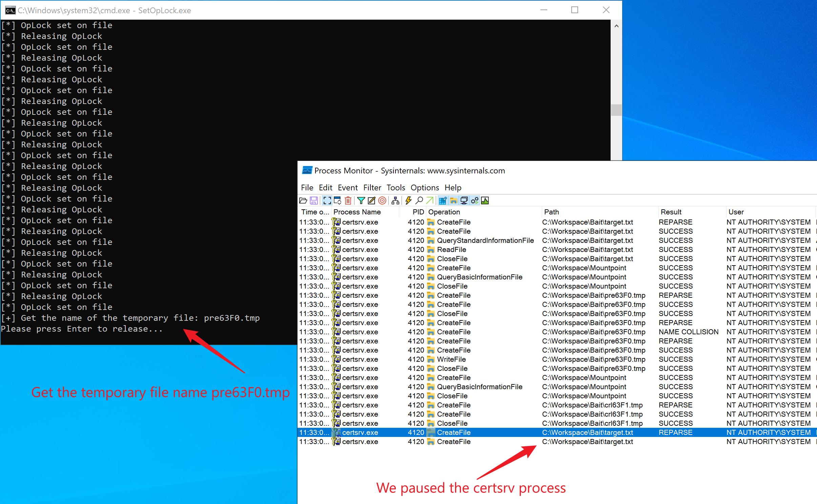Select the QueryStandardInformationFile row
817x504 pixels.
557,240
